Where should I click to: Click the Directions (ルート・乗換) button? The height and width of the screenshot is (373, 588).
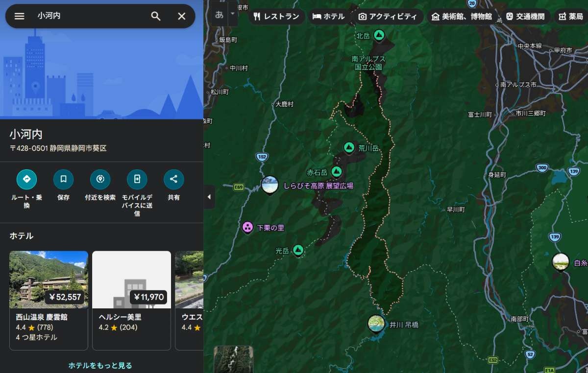(x=26, y=179)
